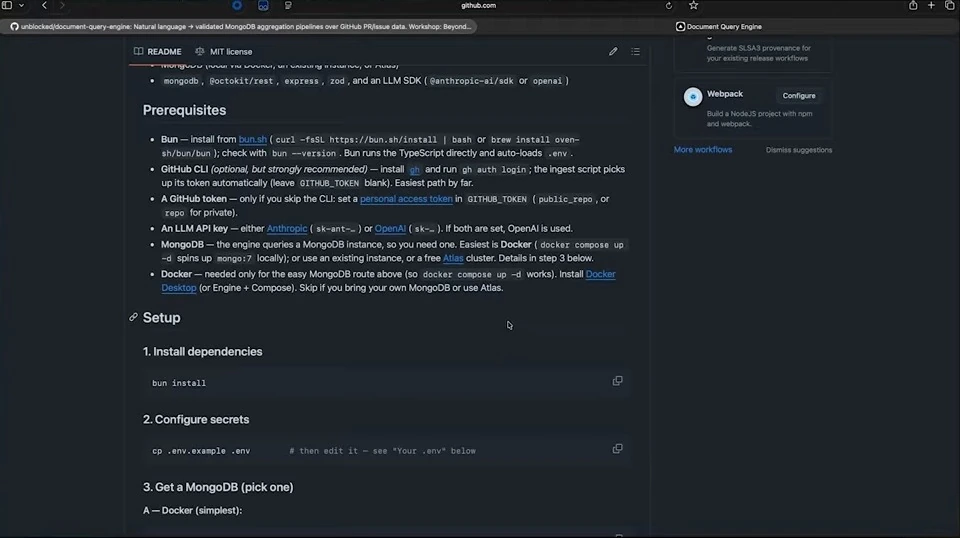The height and width of the screenshot is (538, 960).
Task: Configure the Webpack workflow
Action: pyautogui.click(x=798, y=95)
